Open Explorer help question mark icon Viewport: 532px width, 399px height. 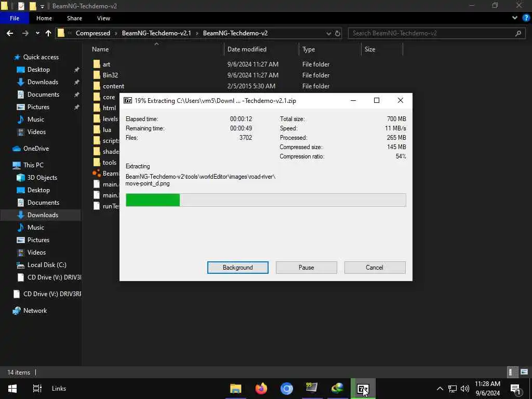[x=526, y=18]
